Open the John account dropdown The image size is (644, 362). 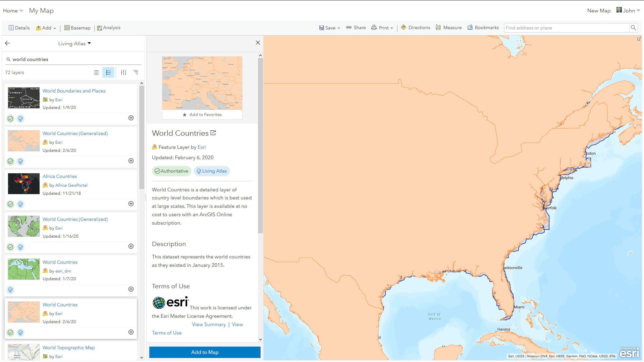tap(628, 10)
